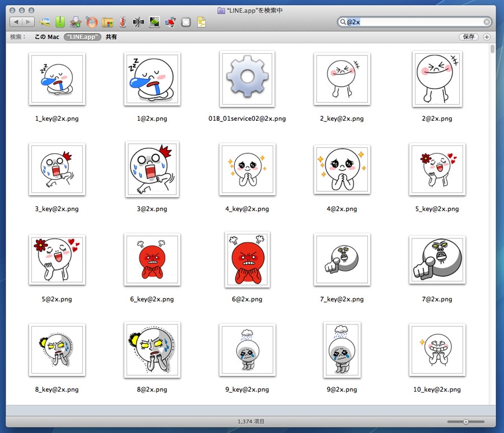Select the 8_key@2x.png scared sticker thumbnail
The height and width of the screenshot is (433, 504).
(57, 350)
